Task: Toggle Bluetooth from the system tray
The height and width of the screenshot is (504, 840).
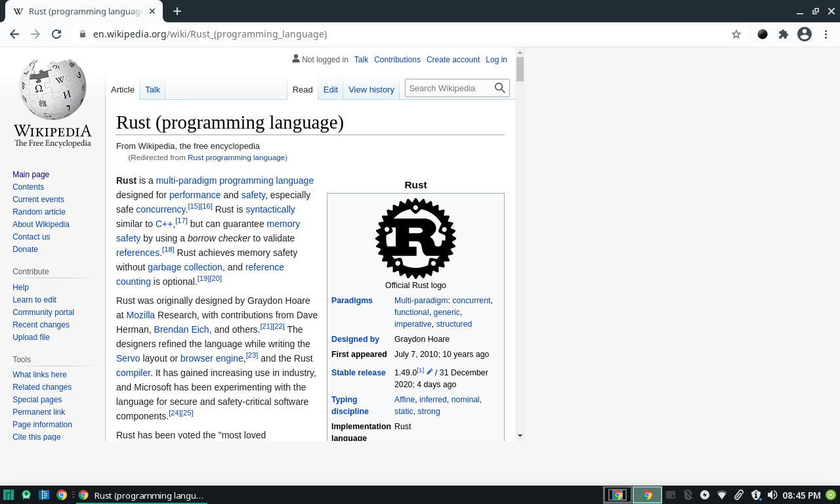Action: click(x=687, y=495)
